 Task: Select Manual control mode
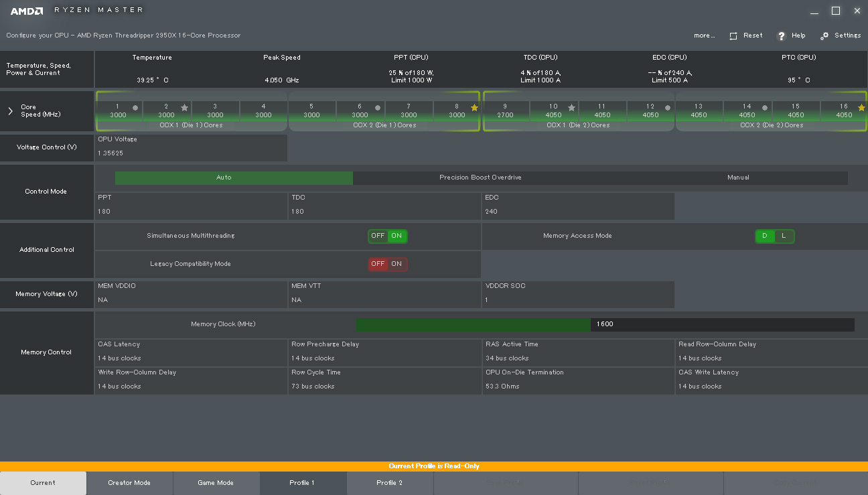pos(738,178)
